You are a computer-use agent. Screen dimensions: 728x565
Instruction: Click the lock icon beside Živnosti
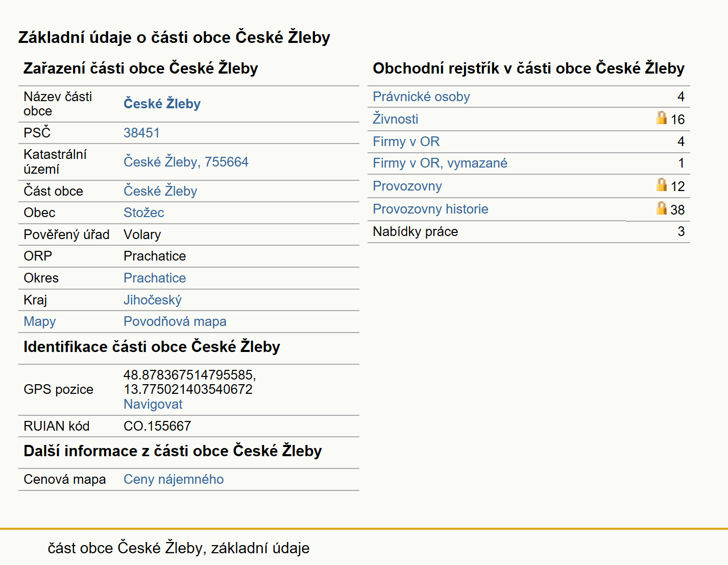pyautogui.click(x=661, y=118)
